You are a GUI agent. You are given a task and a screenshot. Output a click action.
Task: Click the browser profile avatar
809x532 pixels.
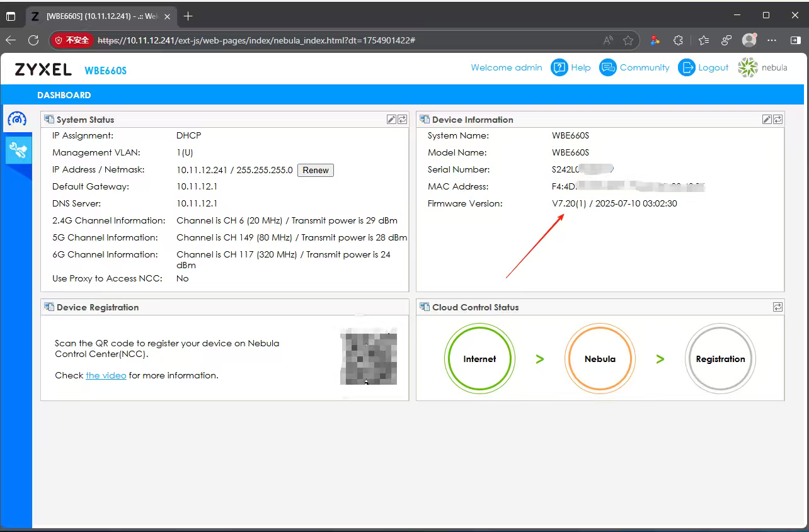749,40
